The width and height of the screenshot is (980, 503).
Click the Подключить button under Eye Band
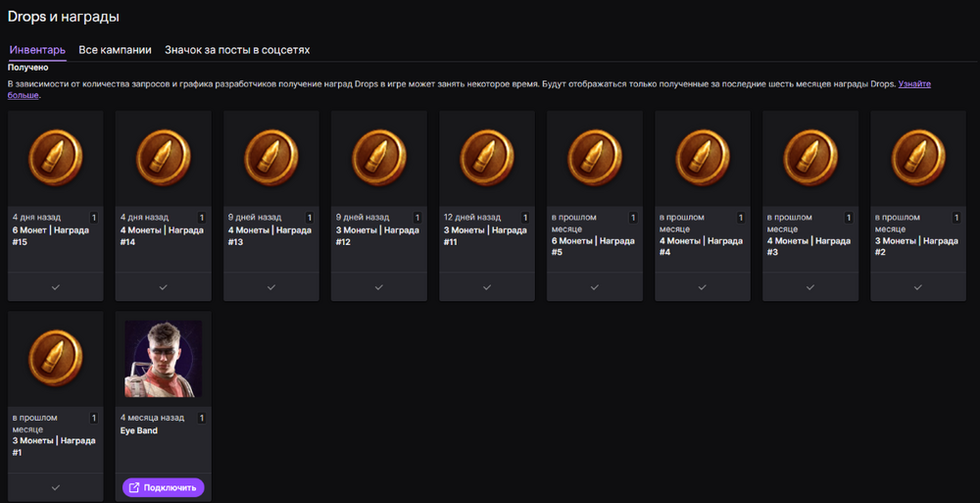tap(163, 487)
